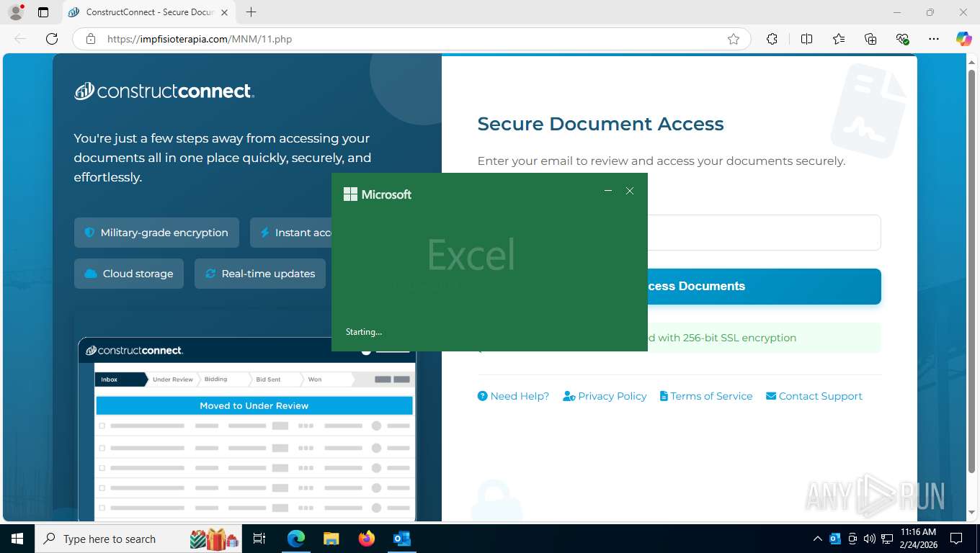
Task: Open the Copilot sidebar
Action: (964, 39)
